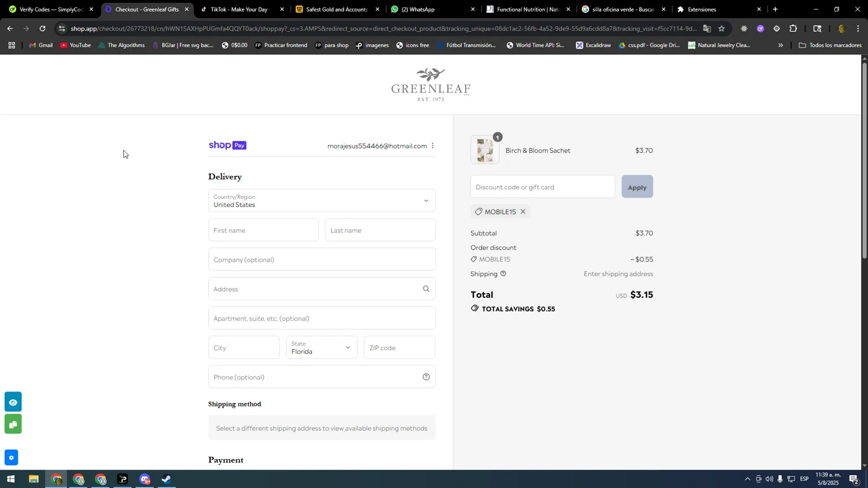Viewport: 868px width, 488px height.
Task: Click the page vertical scrollbar
Action: click(865, 160)
